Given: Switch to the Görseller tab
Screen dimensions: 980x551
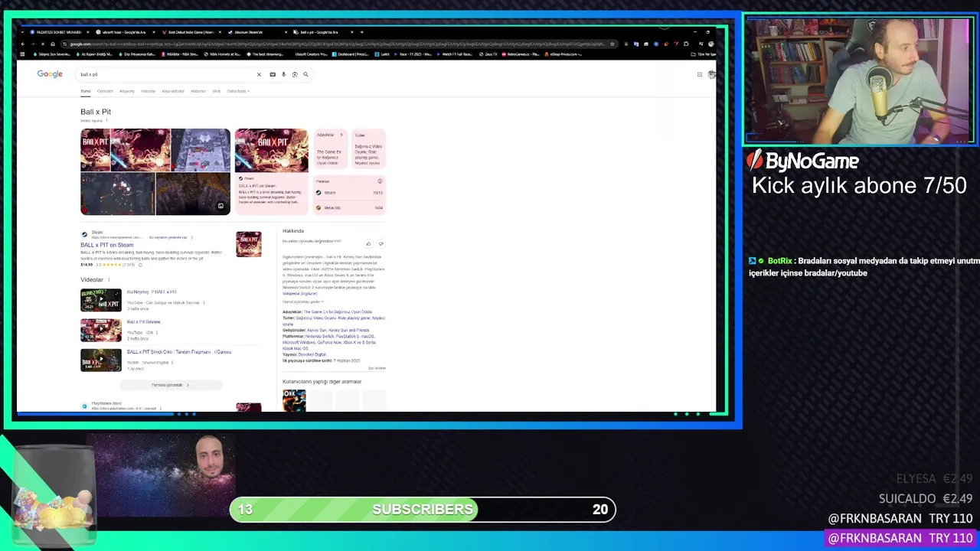Looking at the screenshot, I should [105, 91].
